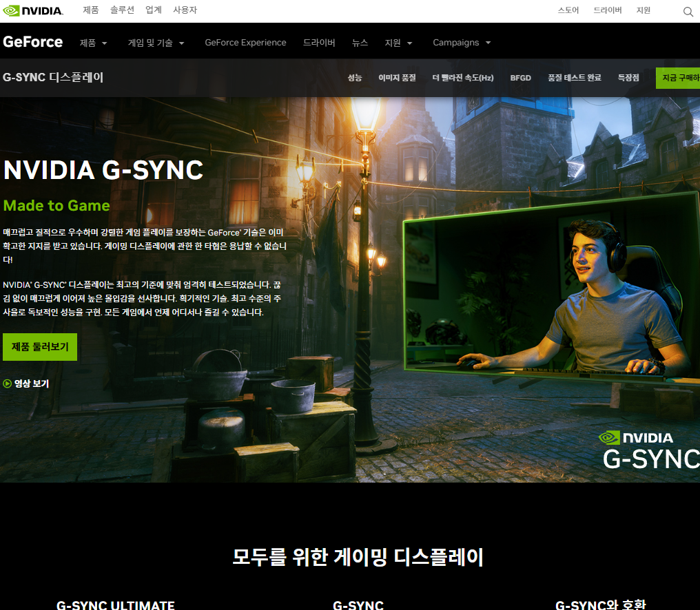Jump to 품질 테스트 완료 section
Viewport: 700px width, 610px height.
(574, 78)
